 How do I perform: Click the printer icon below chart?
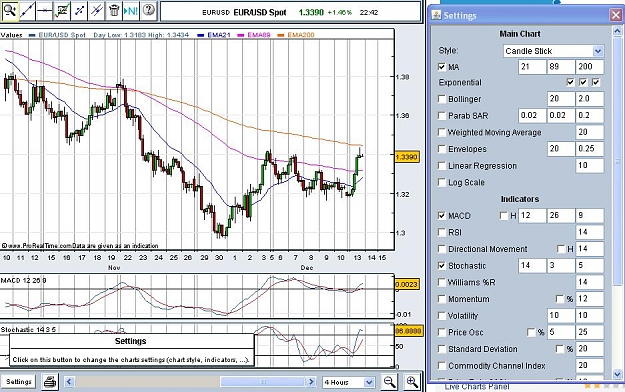point(50,382)
